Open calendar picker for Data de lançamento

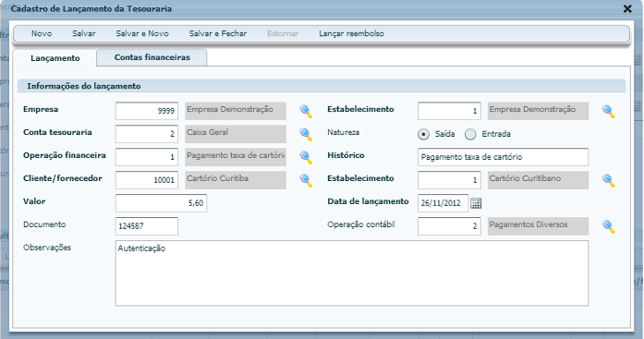click(476, 203)
